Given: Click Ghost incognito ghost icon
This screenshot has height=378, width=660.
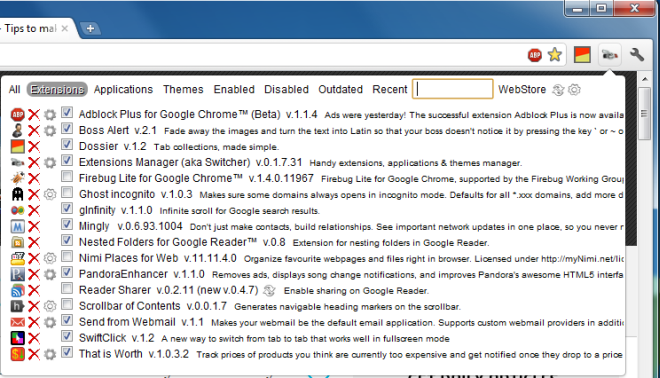Looking at the screenshot, I should (x=17, y=194).
